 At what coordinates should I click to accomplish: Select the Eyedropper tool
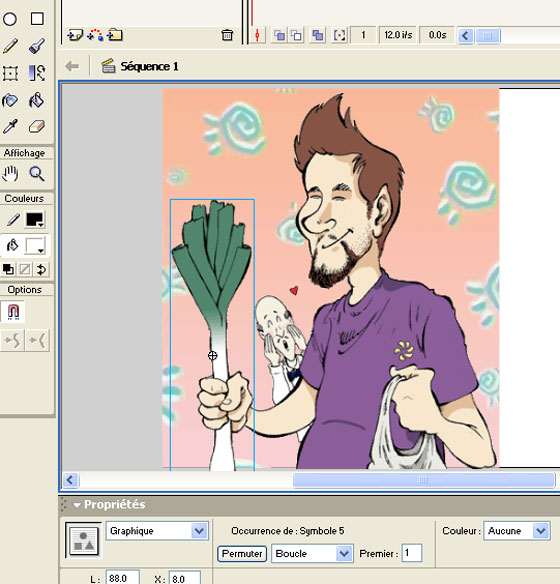click(x=10, y=127)
